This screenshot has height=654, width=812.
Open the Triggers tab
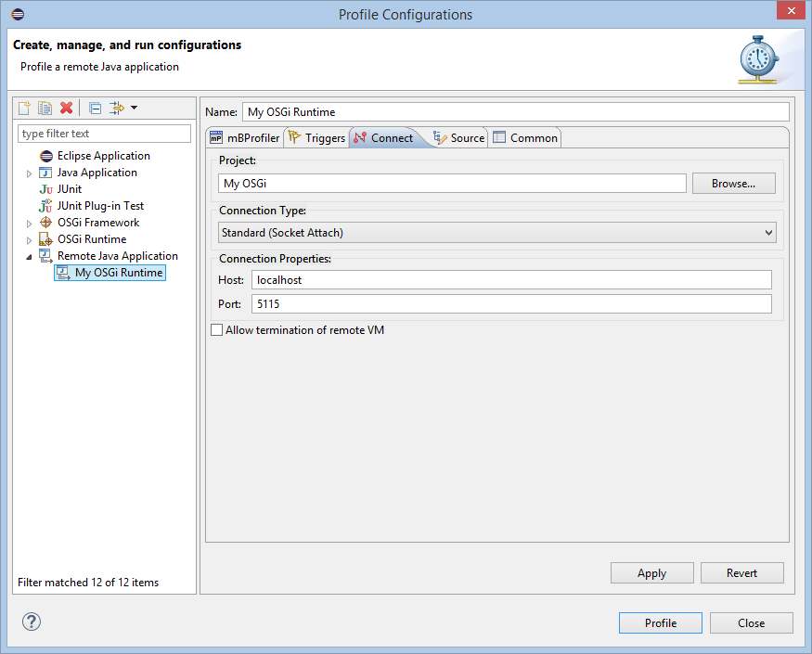[x=316, y=138]
